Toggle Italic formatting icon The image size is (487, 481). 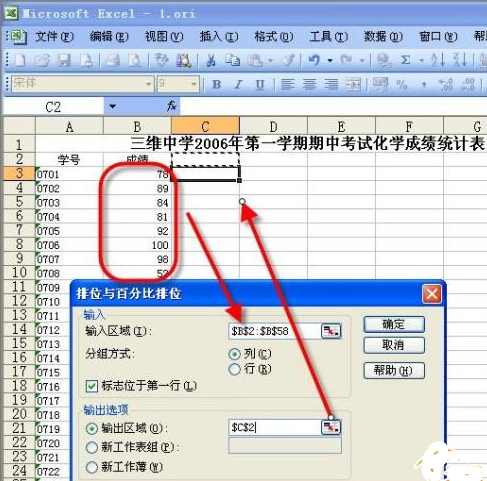238,84
